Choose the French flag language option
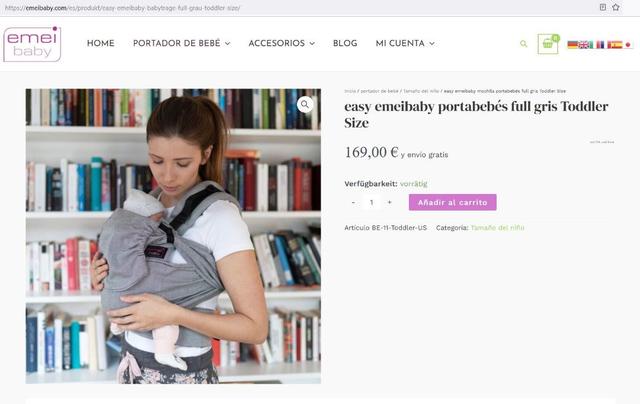Screen dimensions: 640x404 600,44
